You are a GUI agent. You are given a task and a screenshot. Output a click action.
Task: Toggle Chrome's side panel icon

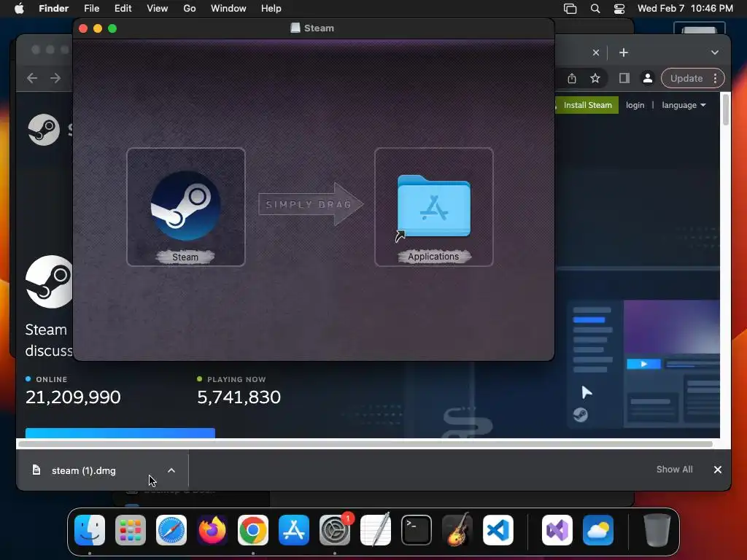point(624,78)
